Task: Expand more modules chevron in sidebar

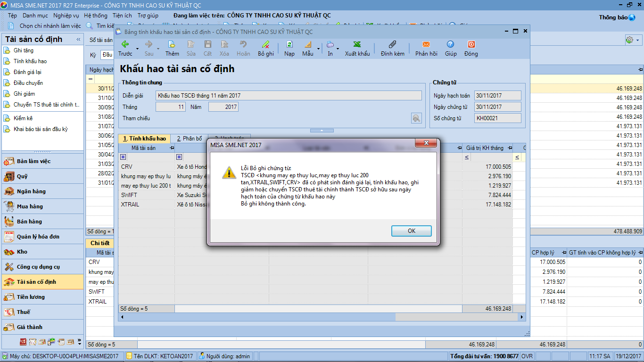Action: pyautogui.click(x=79, y=342)
